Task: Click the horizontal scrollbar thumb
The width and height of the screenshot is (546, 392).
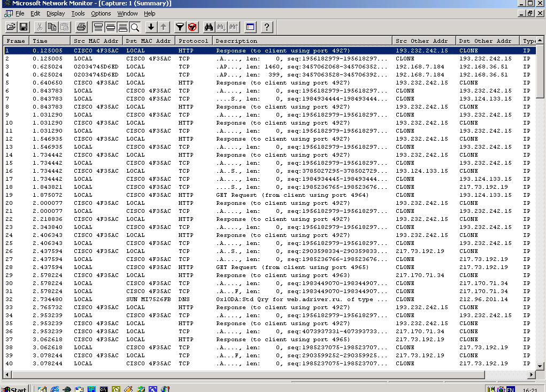Action: (248, 374)
